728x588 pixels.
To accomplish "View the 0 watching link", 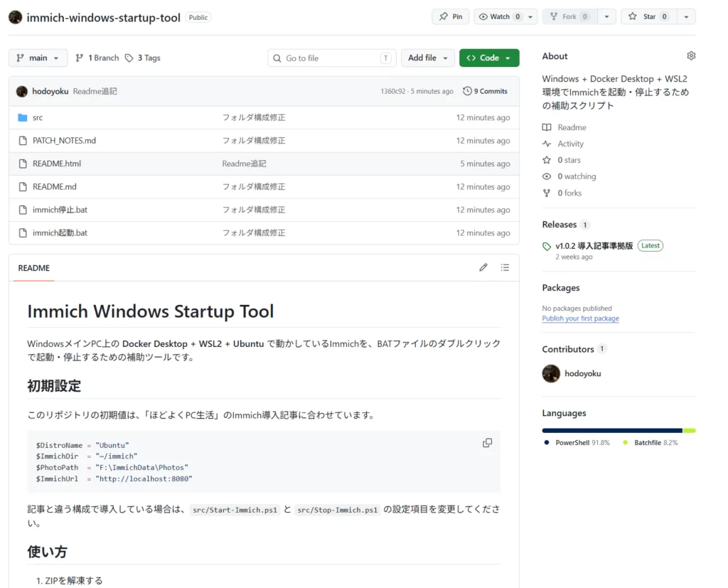I will [x=577, y=176].
